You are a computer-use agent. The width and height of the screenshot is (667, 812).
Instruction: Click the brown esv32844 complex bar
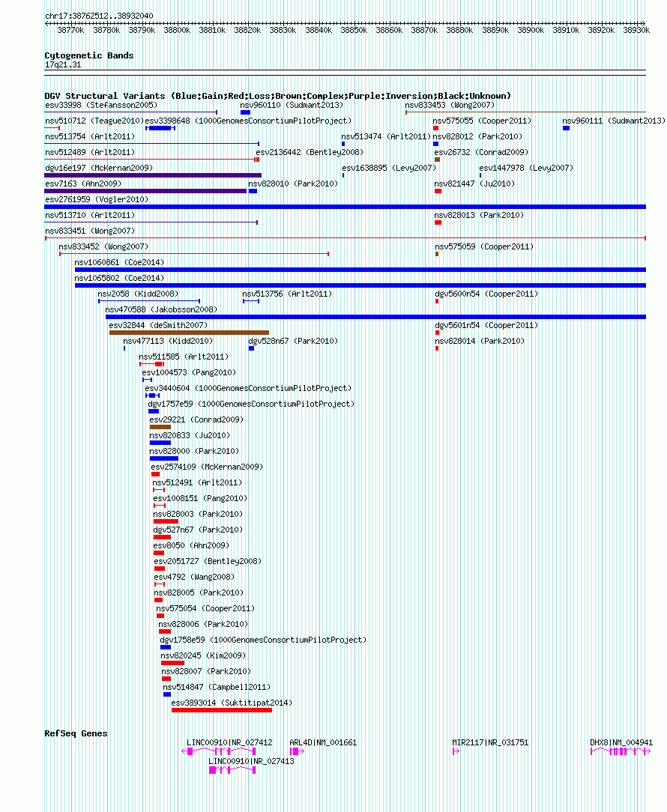click(189, 333)
